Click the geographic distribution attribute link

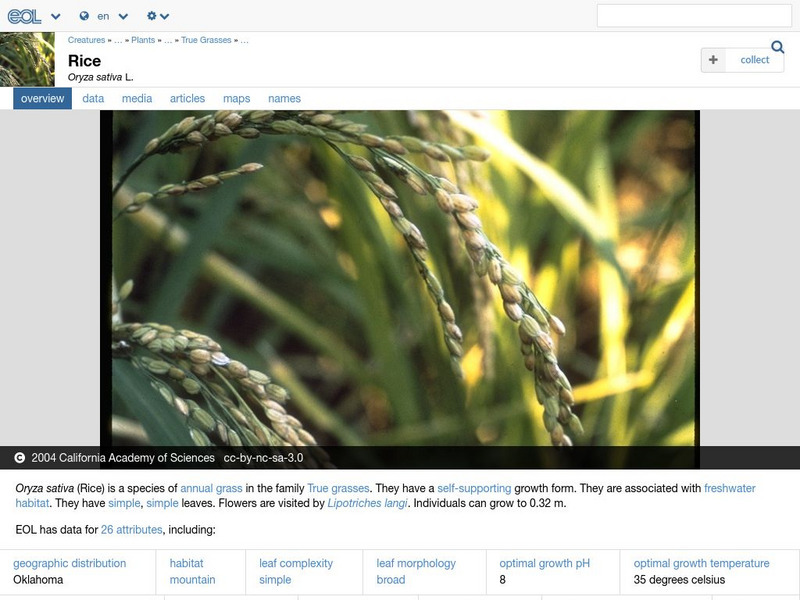(70, 562)
